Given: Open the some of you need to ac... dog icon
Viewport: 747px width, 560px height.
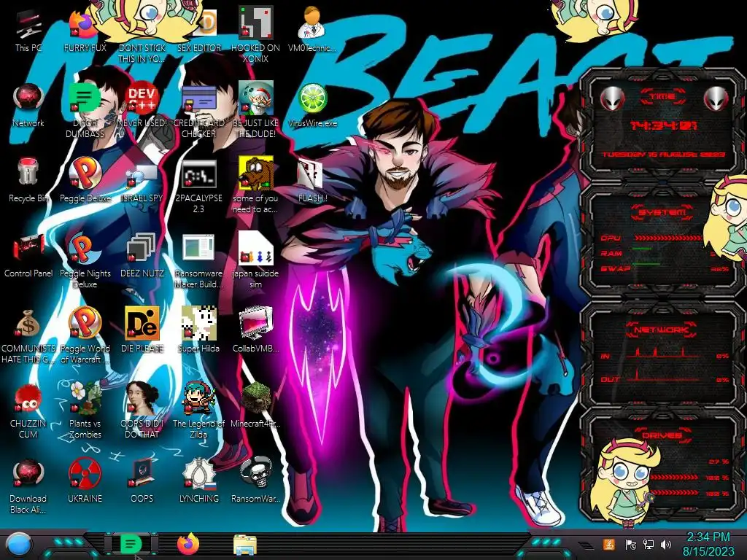Looking at the screenshot, I should (x=255, y=174).
